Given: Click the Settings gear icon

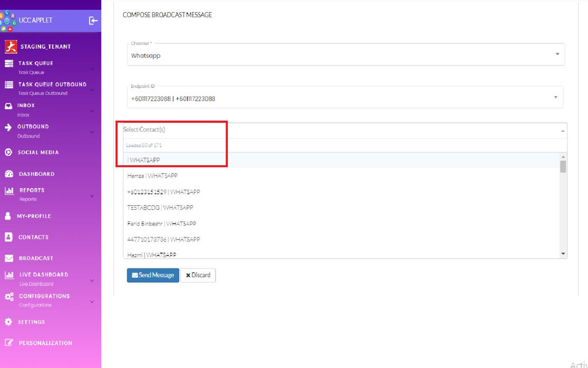Looking at the screenshot, I should coord(9,322).
